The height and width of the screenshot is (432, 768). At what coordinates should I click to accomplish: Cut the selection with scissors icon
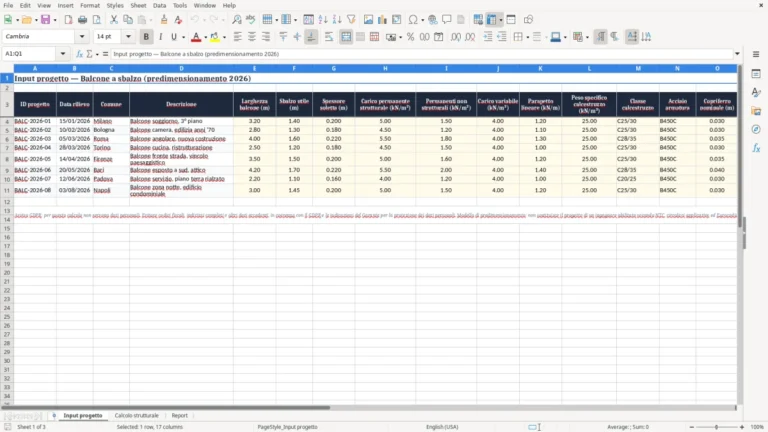point(114,20)
